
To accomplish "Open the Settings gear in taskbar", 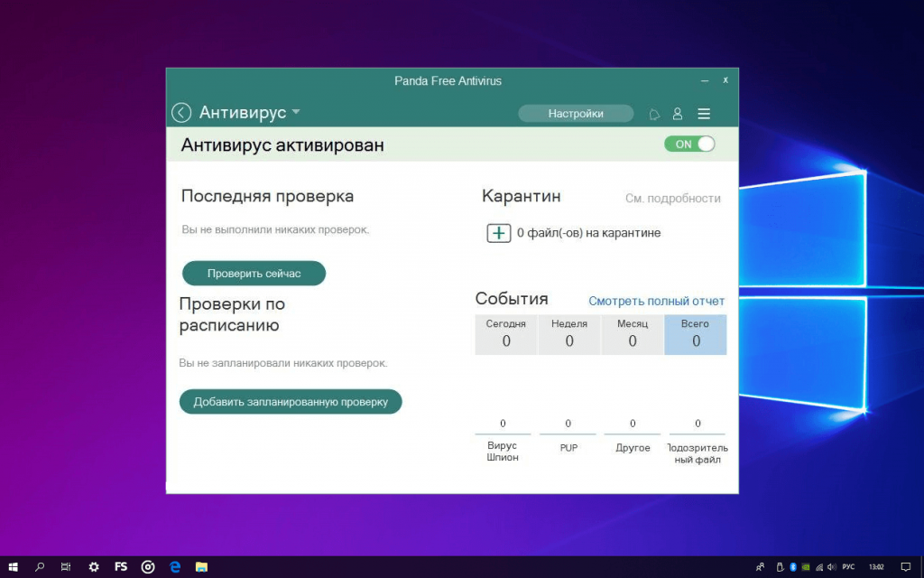I will pos(94,567).
